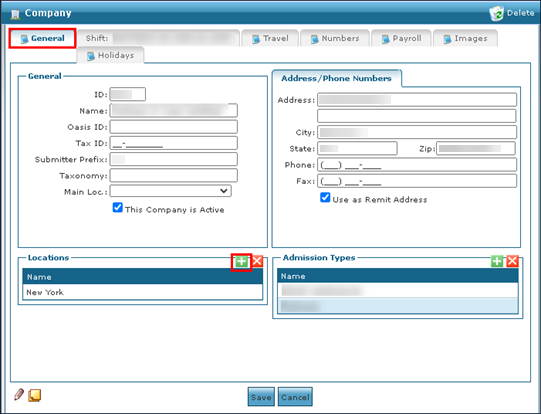Screen dimensions: 541x414
Task: Click the Company building icon in title bar
Action: (x=15, y=14)
